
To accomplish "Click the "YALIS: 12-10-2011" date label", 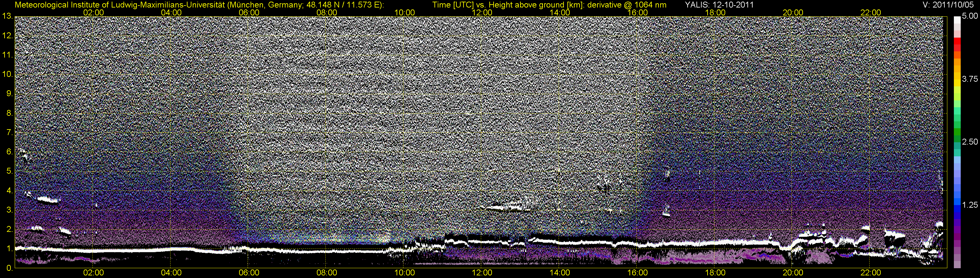I will coord(719,5).
